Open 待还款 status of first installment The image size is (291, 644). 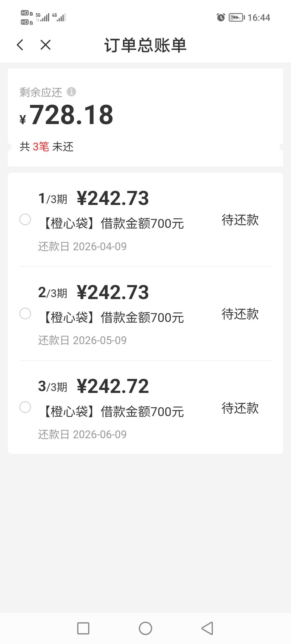point(240,220)
